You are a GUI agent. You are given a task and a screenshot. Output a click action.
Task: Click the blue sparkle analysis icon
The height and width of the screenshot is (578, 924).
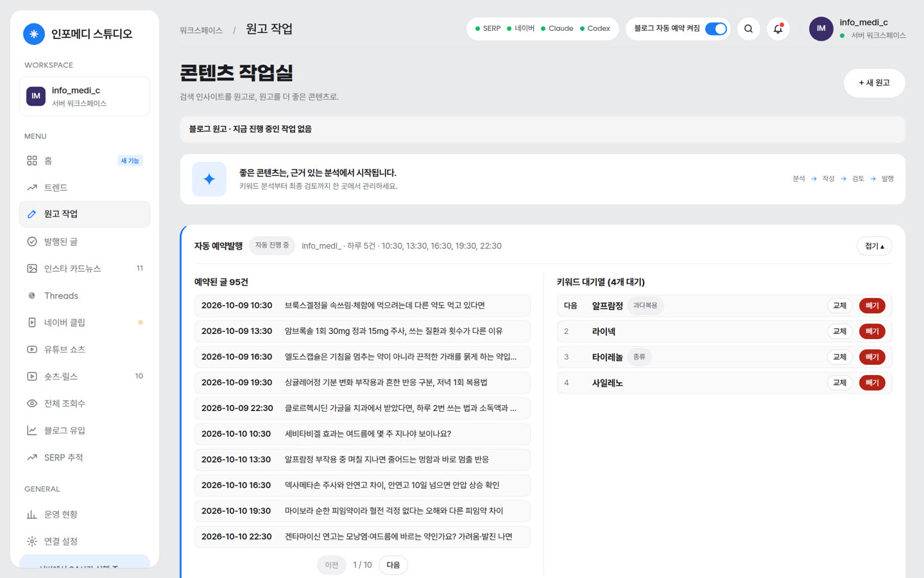209,179
